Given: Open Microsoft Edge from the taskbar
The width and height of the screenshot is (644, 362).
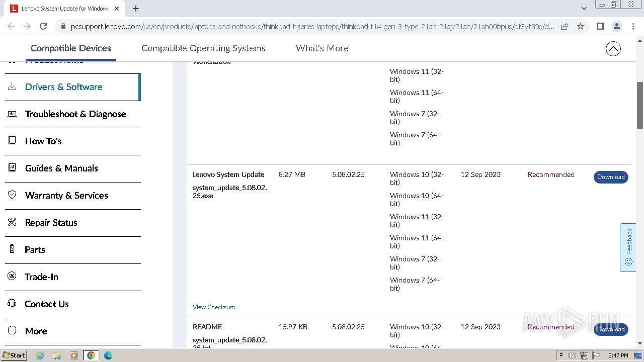Looking at the screenshot, I should tap(108, 355).
